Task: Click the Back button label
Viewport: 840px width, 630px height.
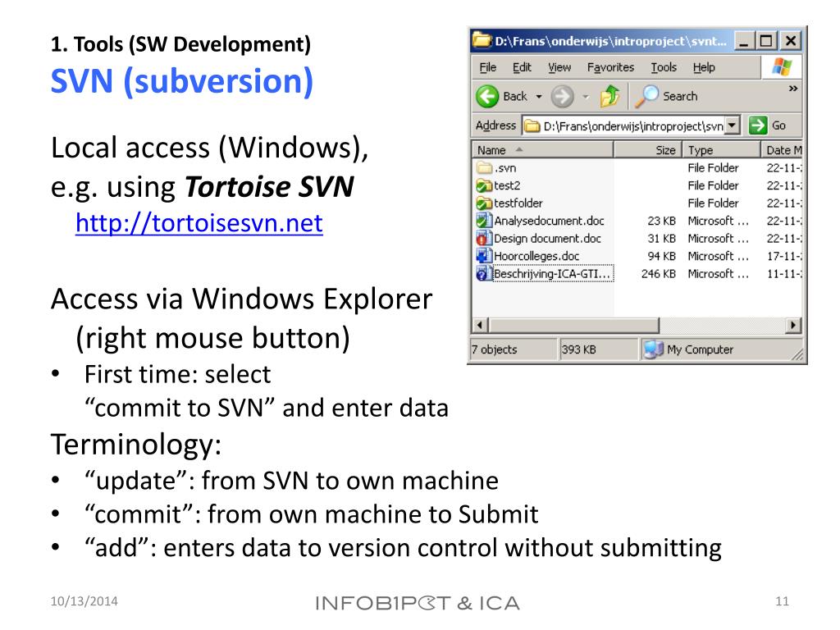Action: (515, 97)
